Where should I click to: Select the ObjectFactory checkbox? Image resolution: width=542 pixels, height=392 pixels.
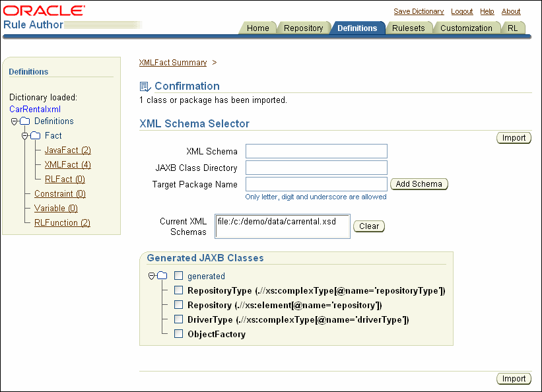pyautogui.click(x=178, y=335)
